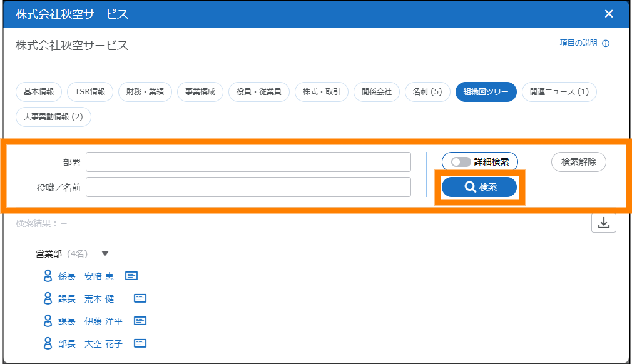This screenshot has width=632, height=364.
Task: Click the download icon button
Action: pos(603,223)
